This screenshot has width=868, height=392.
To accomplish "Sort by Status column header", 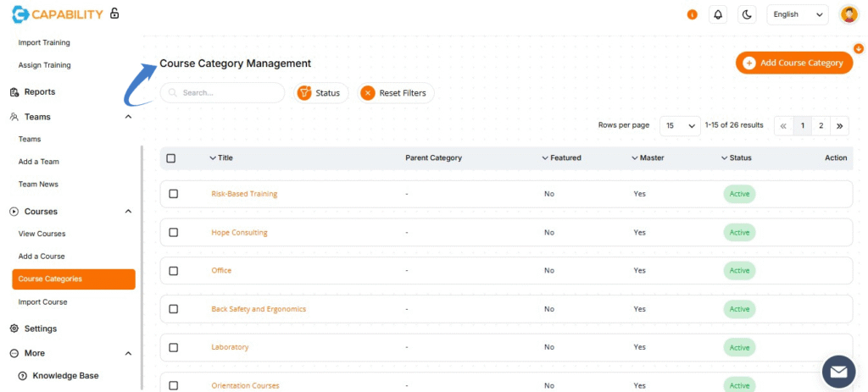I will click(x=737, y=158).
